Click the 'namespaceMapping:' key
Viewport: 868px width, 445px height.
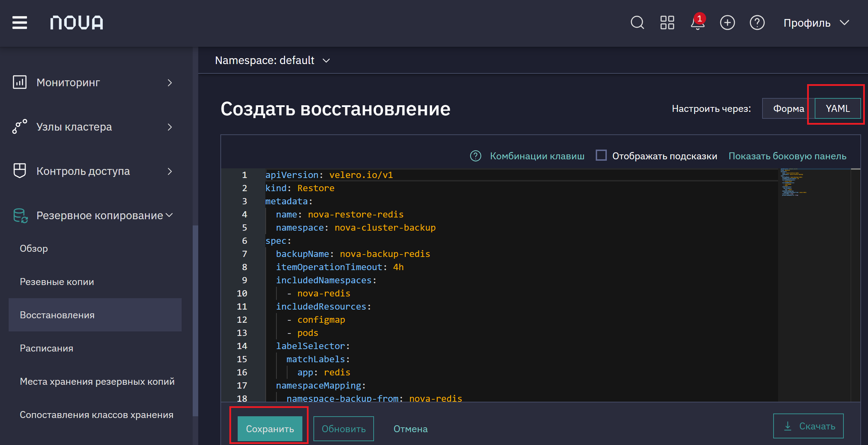tap(321, 385)
